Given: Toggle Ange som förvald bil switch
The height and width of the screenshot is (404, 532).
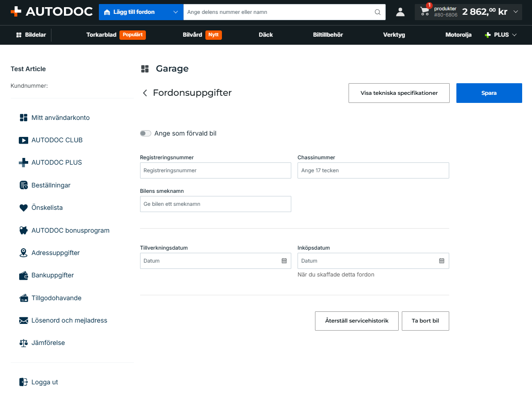Looking at the screenshot, I should [145, 133].
